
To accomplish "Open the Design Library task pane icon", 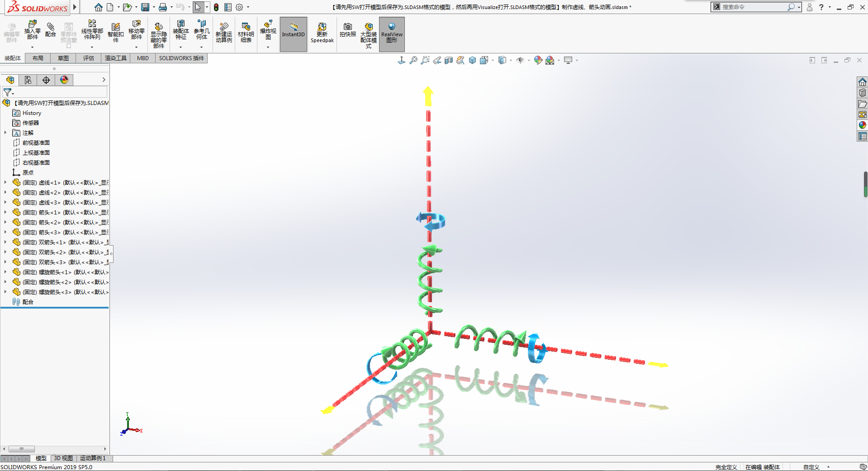I will pyautogui.click(x=863, y=93).
